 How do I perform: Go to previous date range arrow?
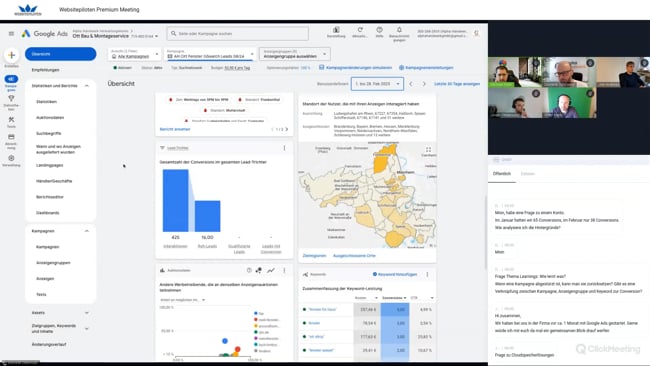coord(411,84)
